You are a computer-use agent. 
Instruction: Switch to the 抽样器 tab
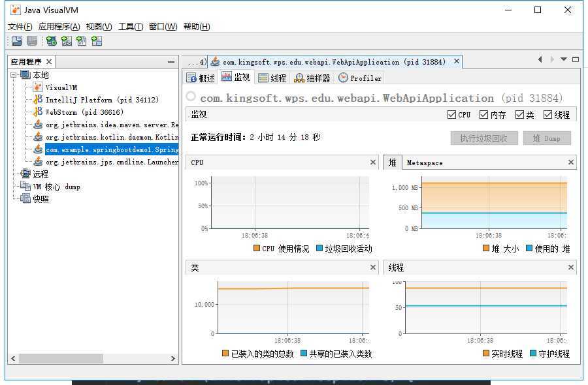point(312,78)
